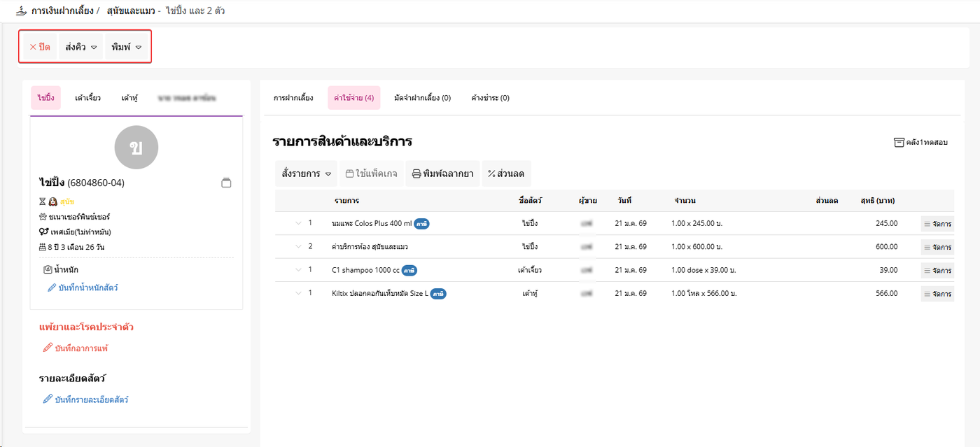Switch to the เต้าเจี้ยว pet tab

(x=87, y=98)
